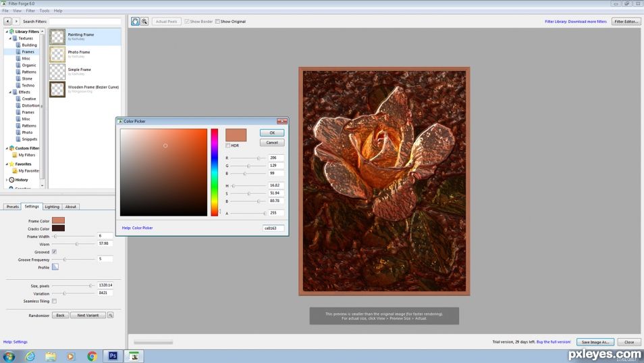Click the randomizer settings icon beside Next Variant
644x363 pixels.
[111, 315]
